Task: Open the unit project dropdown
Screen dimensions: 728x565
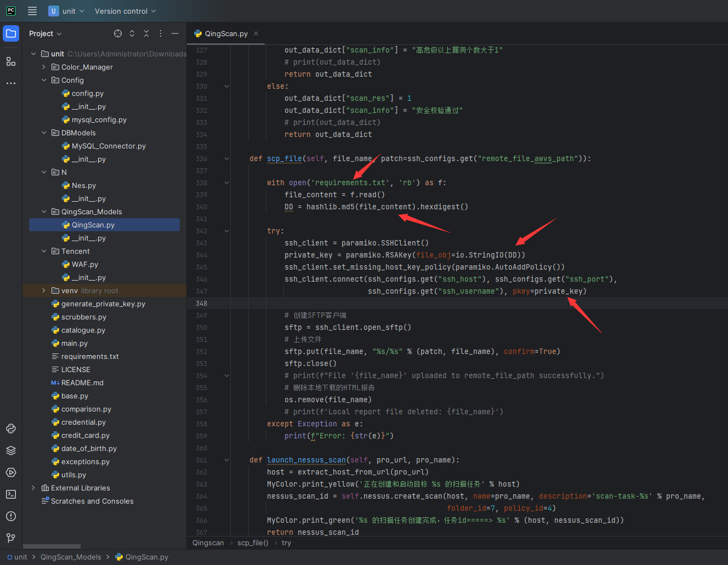Action: (66, 11)
